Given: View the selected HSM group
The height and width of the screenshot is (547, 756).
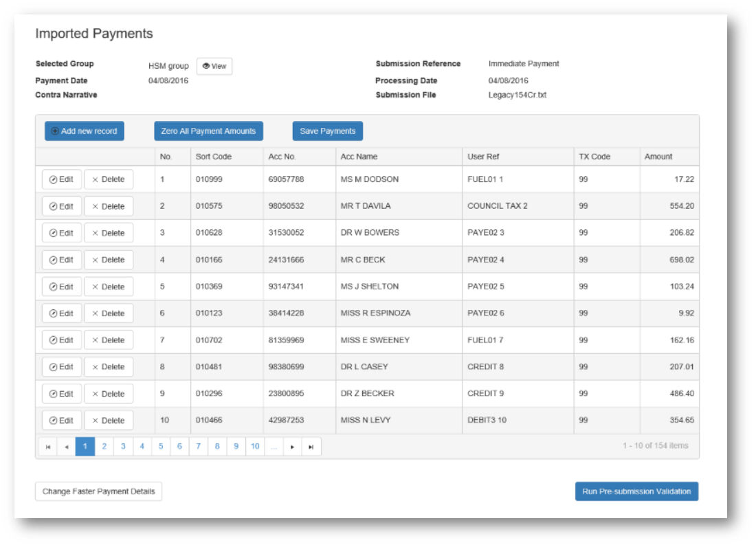Looking at the screenshot, I should pos(214,67).
